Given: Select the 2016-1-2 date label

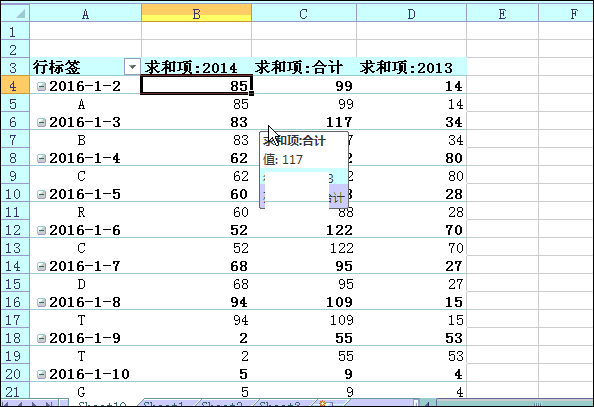Looking at the screenshot, I should (x=85, y=86).
